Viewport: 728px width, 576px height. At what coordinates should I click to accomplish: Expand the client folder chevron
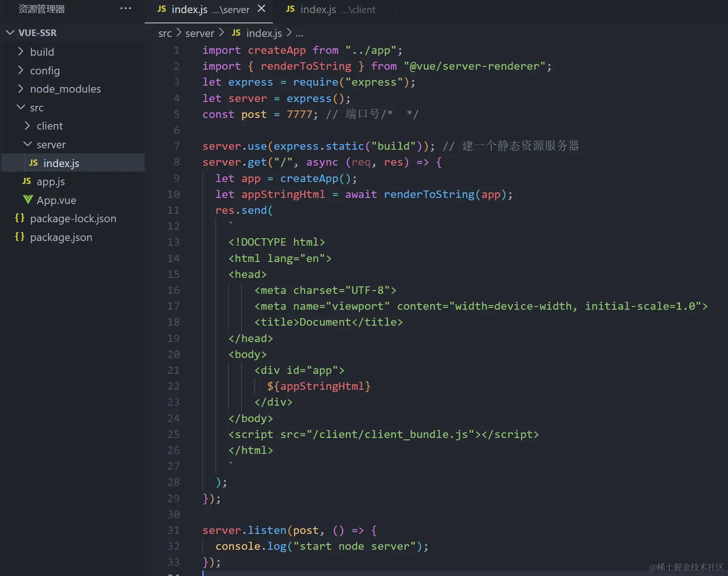(x=27, y=125)
